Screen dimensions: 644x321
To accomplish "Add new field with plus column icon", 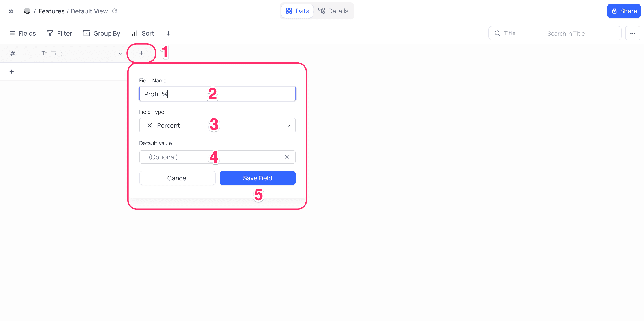I will (x=141, y=53).
